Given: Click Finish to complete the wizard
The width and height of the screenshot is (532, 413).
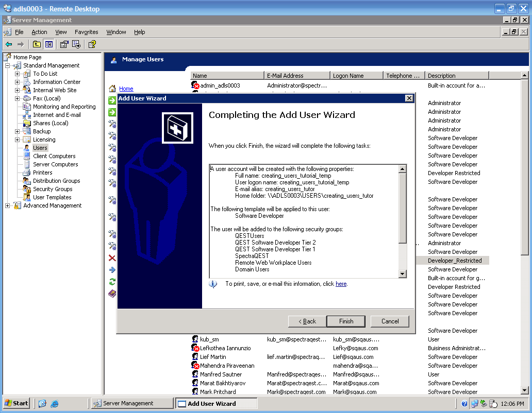Looking at the screenshot, I should tap(346, 321).
